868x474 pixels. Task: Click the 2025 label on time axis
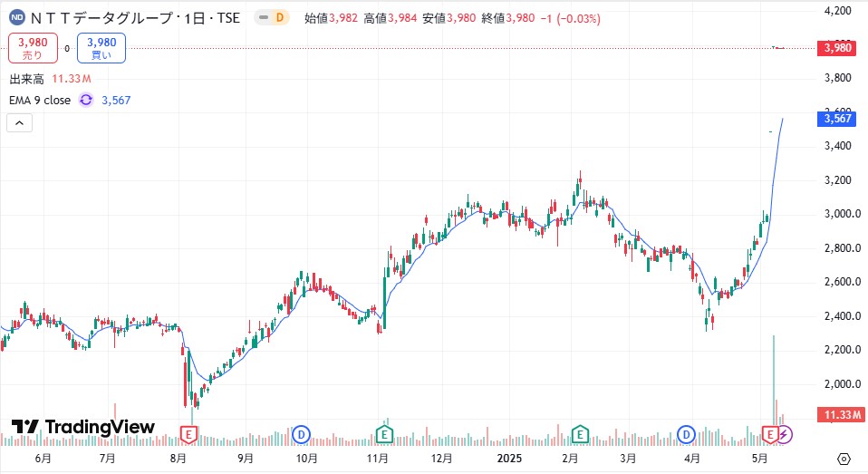coord(509,459)
